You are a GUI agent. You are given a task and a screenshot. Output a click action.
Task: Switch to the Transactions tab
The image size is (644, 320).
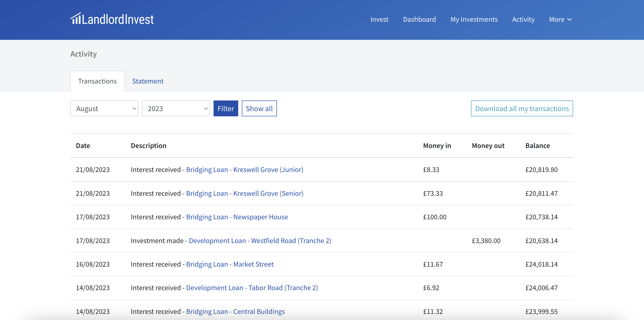(x=97, y=81)
